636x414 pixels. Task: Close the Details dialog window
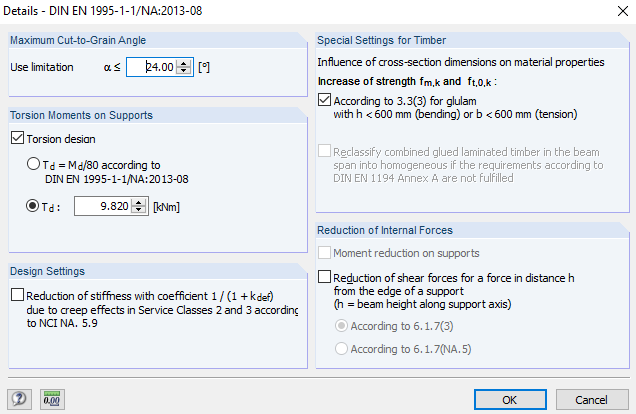[x=612, y=13]
